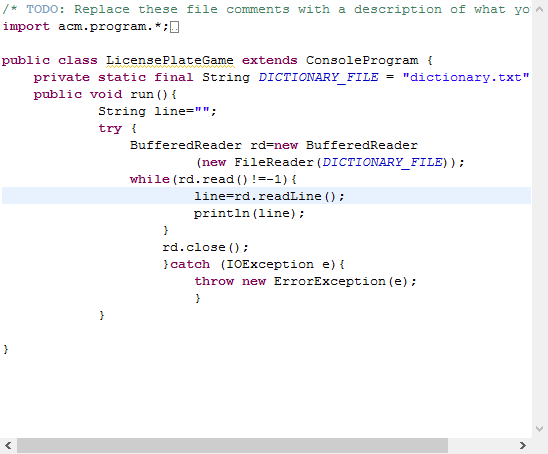Image resolution: width=548 pixels, height=454 pixels.
Task: Click the "dictionary.txt" string literal
Action: 466,77
